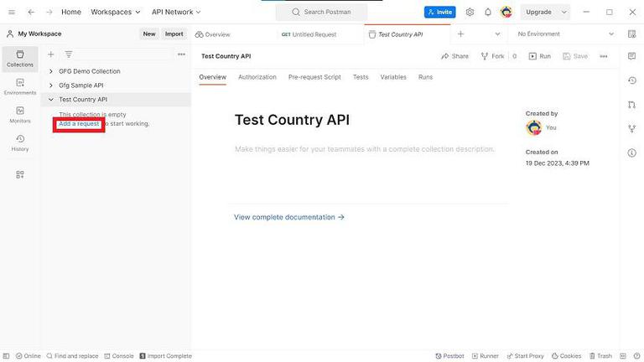This screenshot has width=644, height=362.
Task: Collapse the Test Country API collection
Action: tap(51, 100)
